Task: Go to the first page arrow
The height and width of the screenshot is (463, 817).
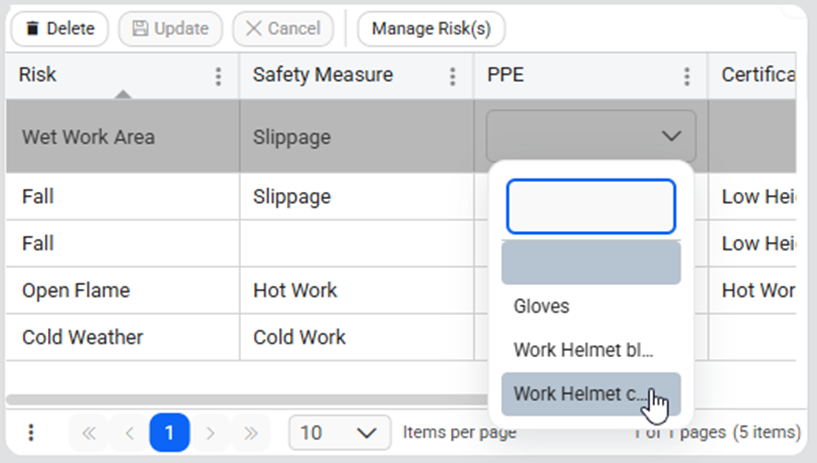Action: point(88,433)
